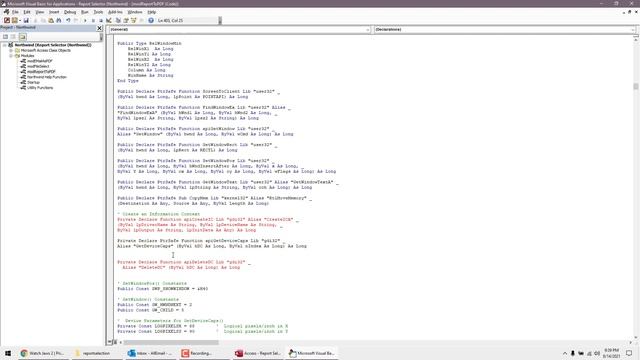The width and height of the screenshot is (640, 360).
Task: Click the code window vertical scrollbar thumb
Action: (x=636, y=86)
